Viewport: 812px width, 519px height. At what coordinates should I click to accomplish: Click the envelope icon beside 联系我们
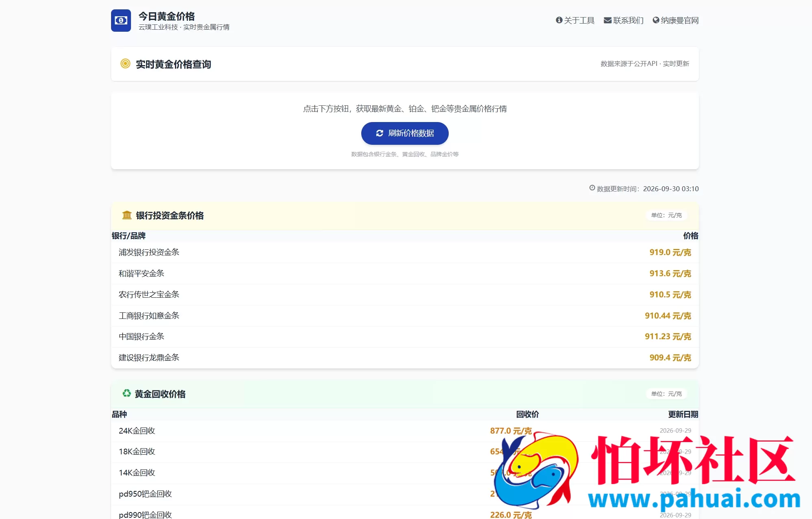click(607, 20)
